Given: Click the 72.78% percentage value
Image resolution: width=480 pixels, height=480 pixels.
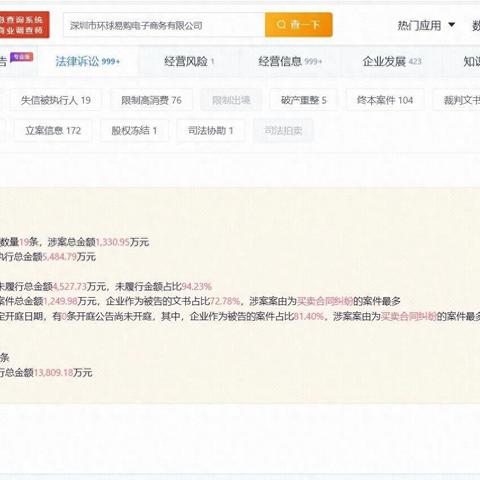Looking at the screenshot, I should coord(225,301).
